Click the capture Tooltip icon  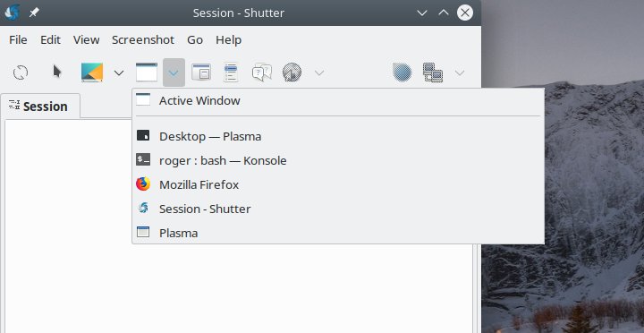(x=261, y=73)
